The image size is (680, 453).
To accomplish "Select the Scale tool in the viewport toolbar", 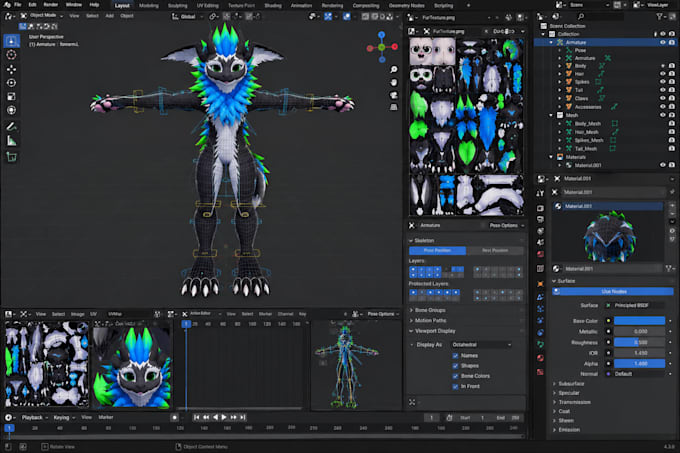I will [12, 96].
